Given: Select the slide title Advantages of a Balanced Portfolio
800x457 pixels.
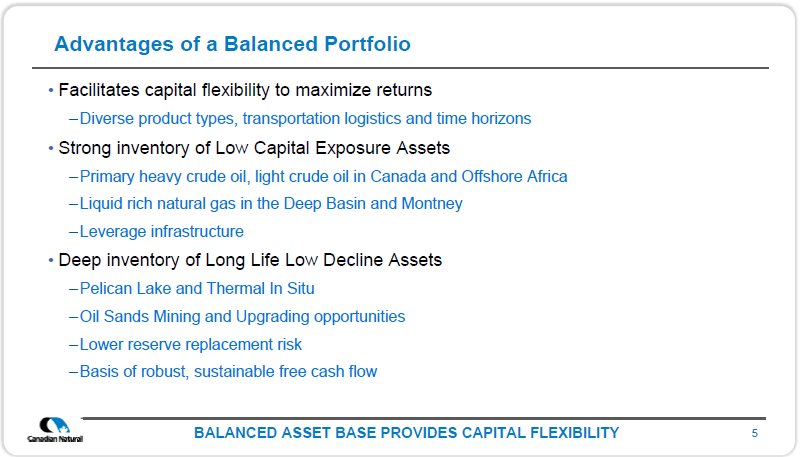Looking at the screenshot, I should pos(232,44).
